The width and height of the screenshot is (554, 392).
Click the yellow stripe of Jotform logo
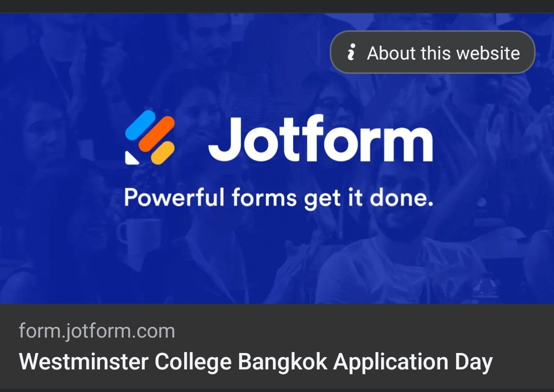(x=163, y=153)
